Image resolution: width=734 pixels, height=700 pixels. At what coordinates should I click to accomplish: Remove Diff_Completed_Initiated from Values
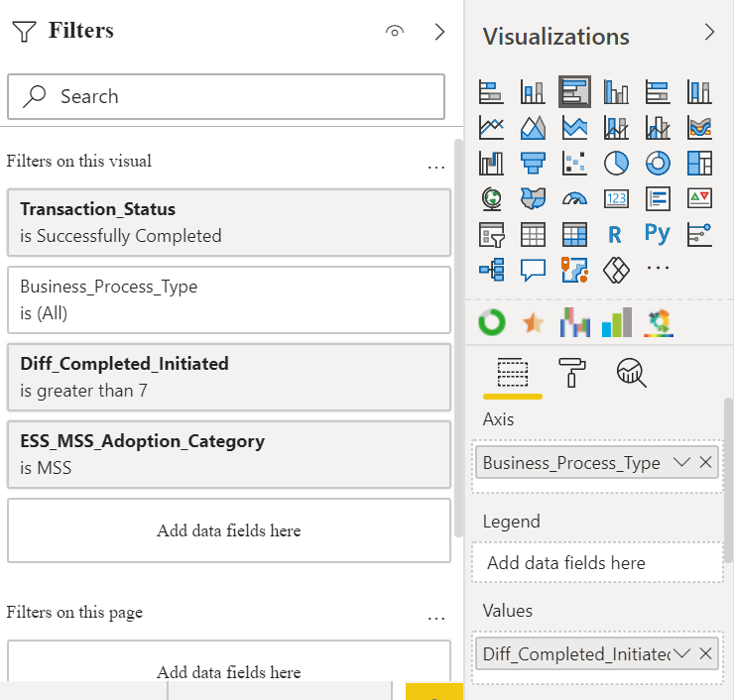coord(705,653)
